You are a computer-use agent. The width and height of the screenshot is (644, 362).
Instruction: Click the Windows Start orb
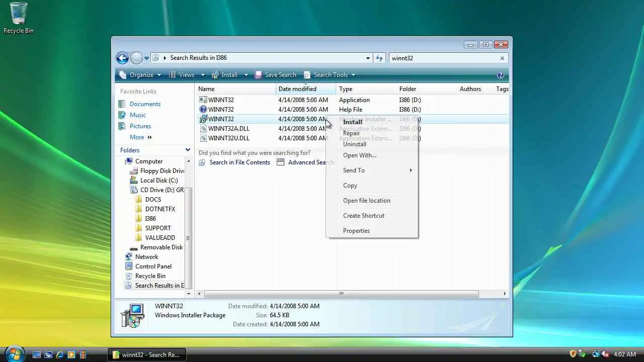14,353
